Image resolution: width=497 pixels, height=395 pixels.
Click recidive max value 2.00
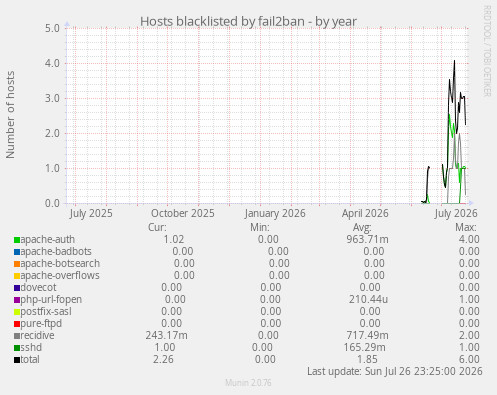469,335
